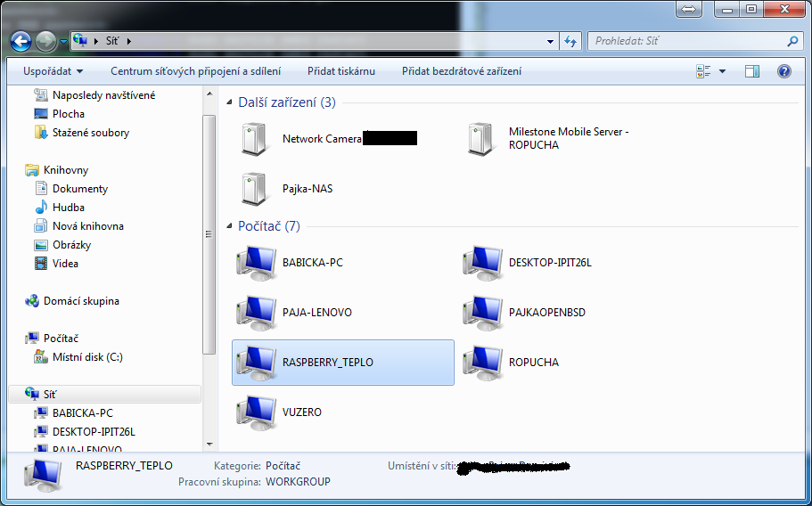Select Síť in the navigation pane
The image size is (812, 506).
(x=104, y=395)
